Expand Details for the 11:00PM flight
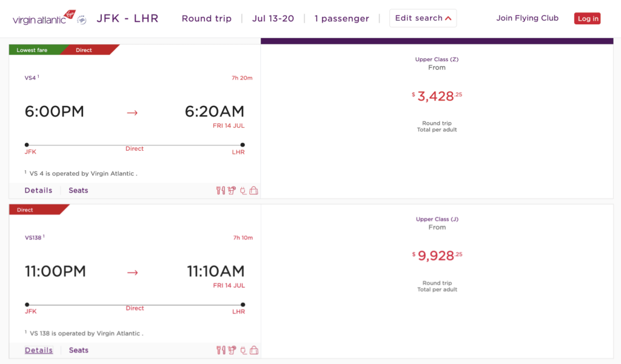Image resolution: width=621 pixels, height=364 pixels. pyautogui.click(x=39, y=350)
